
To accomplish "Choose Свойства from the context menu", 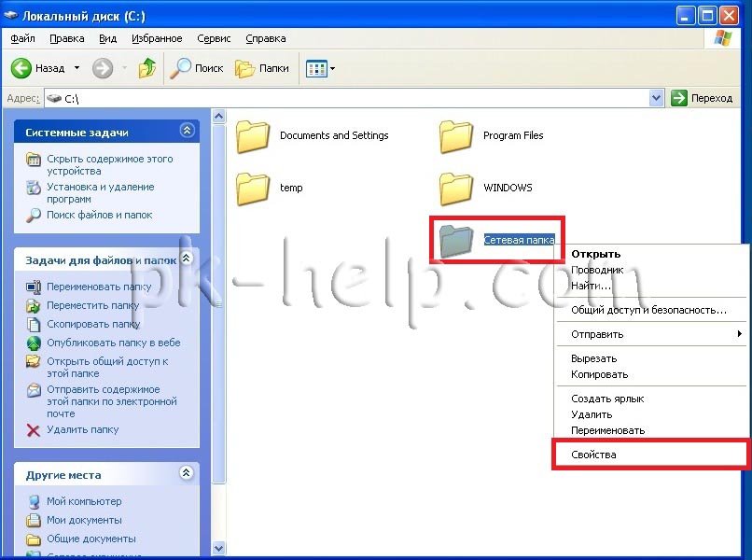I will pyautogui.click(x=651, y=455).
